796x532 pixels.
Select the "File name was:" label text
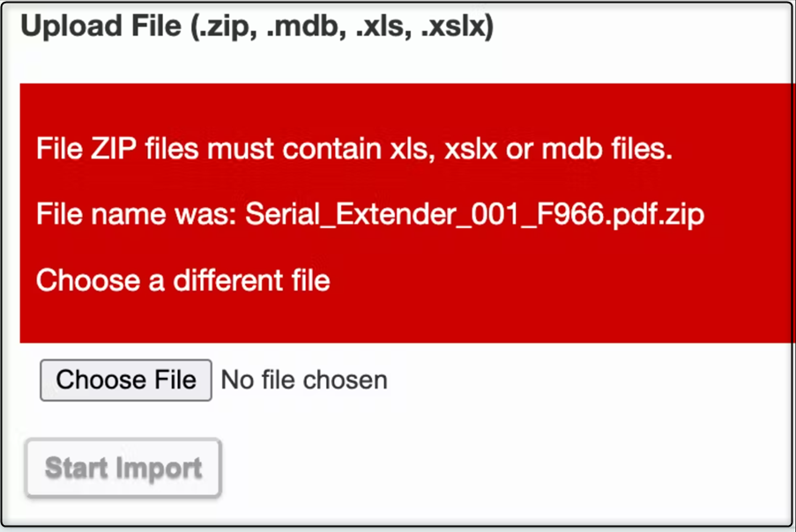pos(137,214)
